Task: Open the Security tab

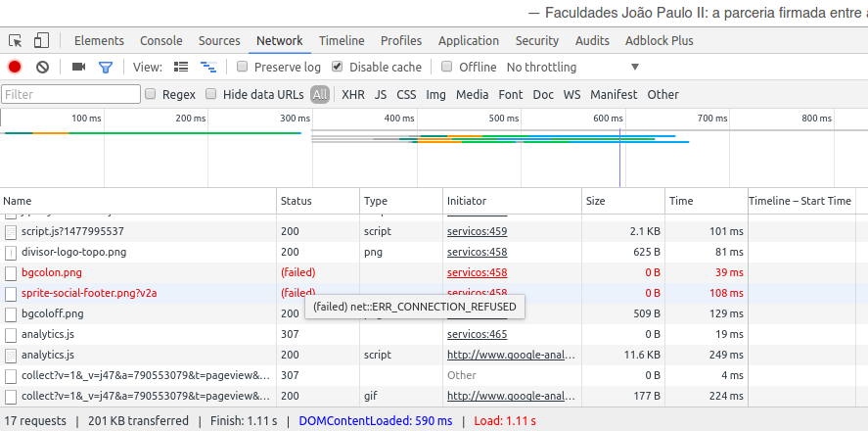Action: click(x=537, y=40)
